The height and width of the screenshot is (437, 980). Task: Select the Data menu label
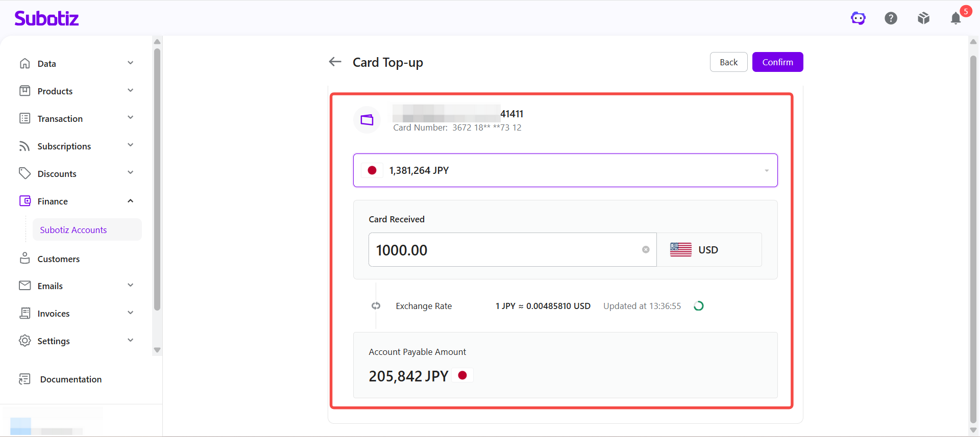tap(46, 64)
